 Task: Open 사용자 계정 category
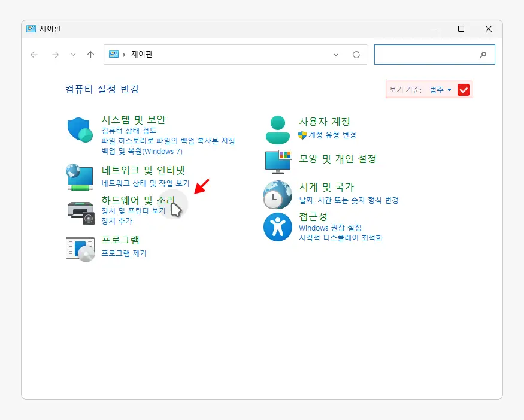click(x=325, y=122)
